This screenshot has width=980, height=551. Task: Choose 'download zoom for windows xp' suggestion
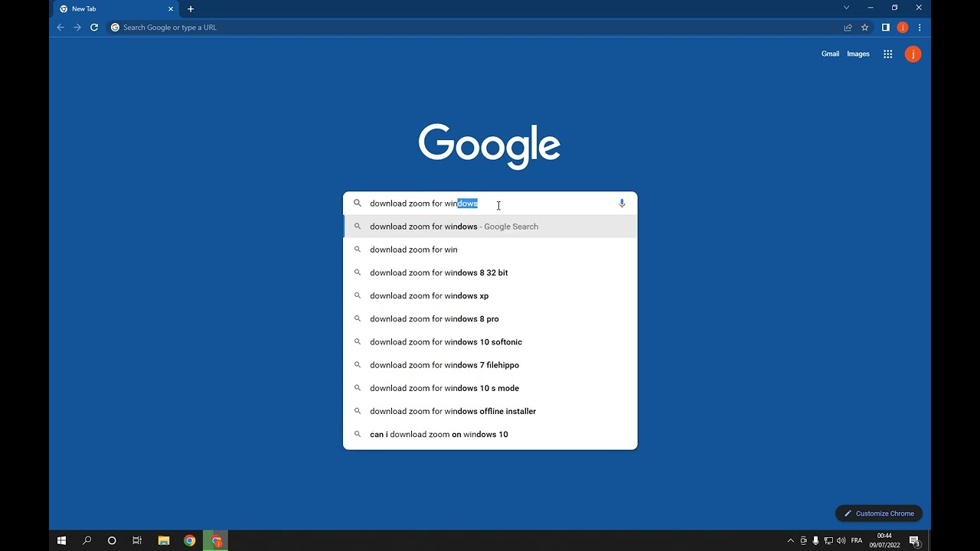point(490,295)
